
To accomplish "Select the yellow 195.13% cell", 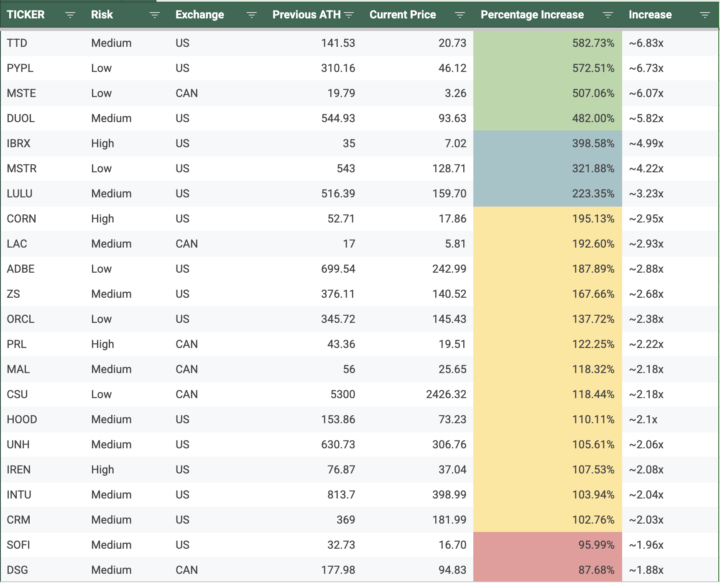I will 548,219.
